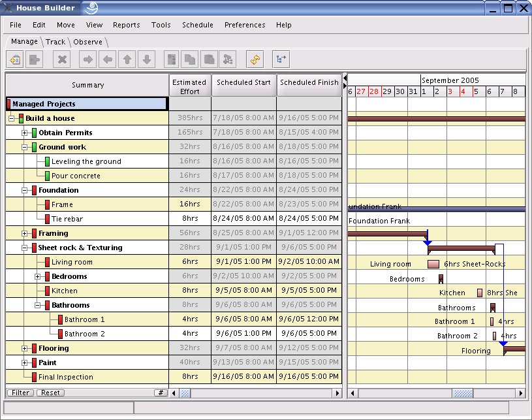Click the Estimated Effort column header
Image resolution: width=532 pixels, height=420 pixels.
click(190, 85)
